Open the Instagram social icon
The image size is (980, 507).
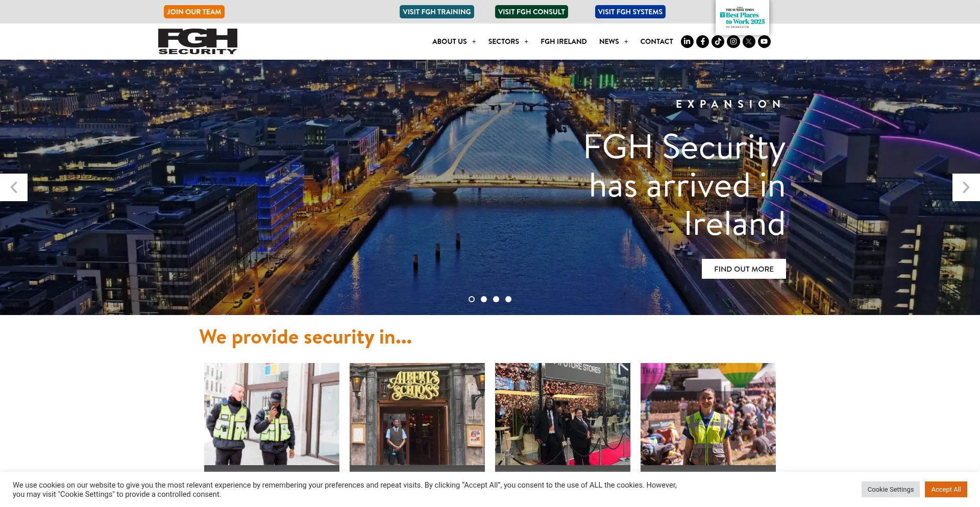(x=733, y=41)
